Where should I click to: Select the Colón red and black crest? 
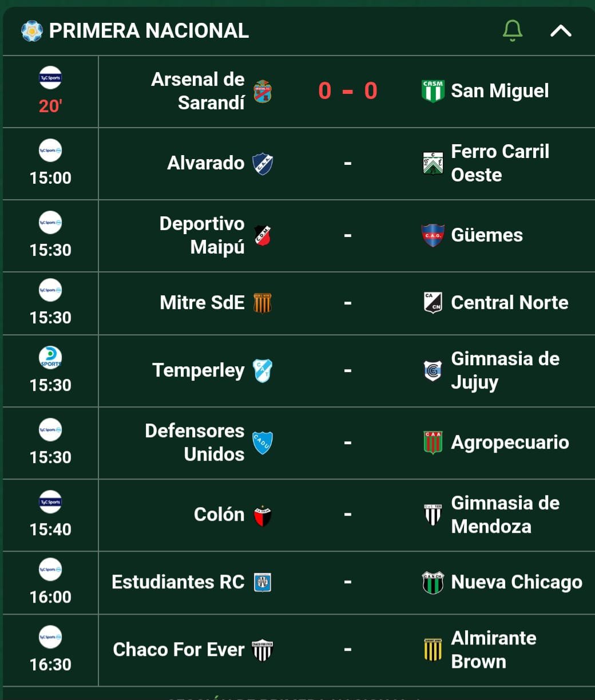(263, 515)
